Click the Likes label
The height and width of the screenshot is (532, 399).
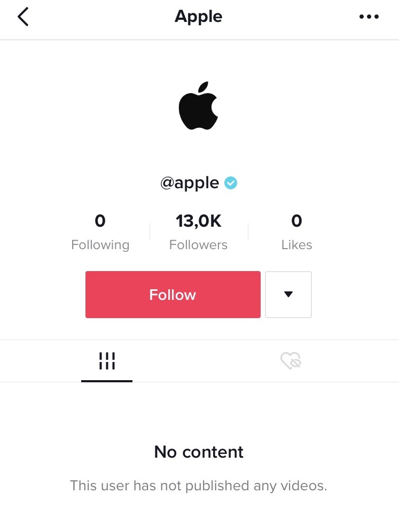point(296,245)
